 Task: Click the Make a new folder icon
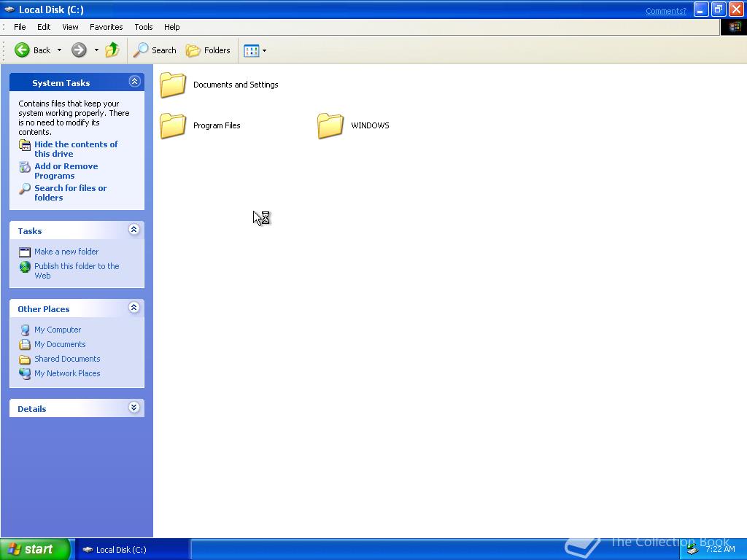click(x=25, y=252)
